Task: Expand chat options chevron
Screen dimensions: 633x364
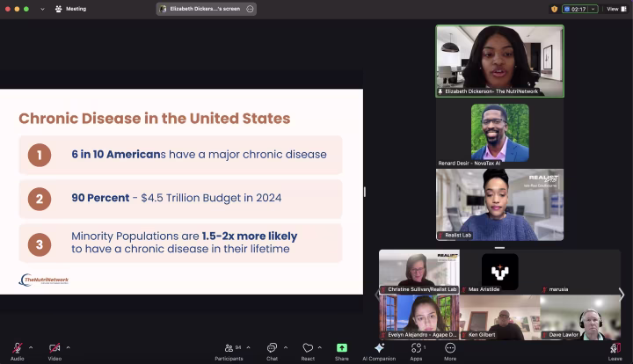Action: [x=286, y=347]
